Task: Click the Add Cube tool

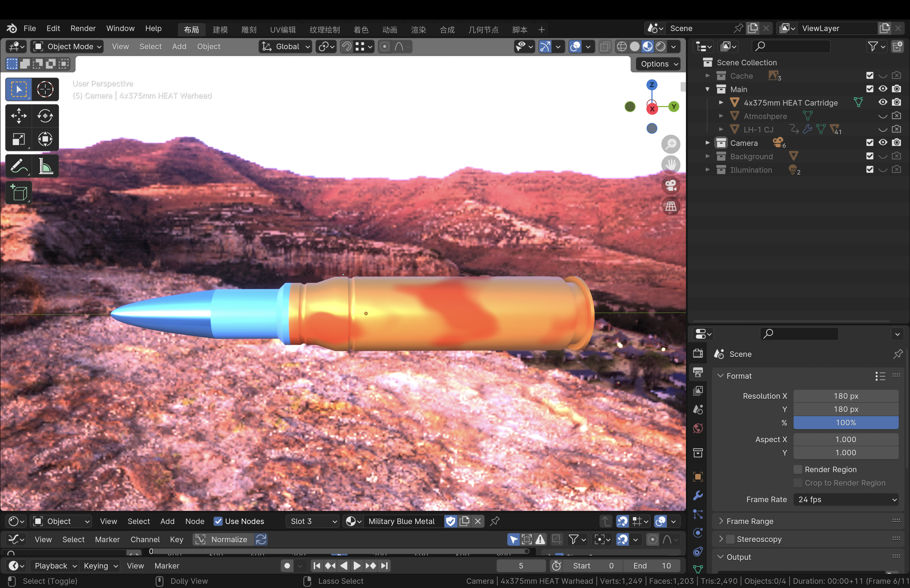Action: click(x=18, y=192)
